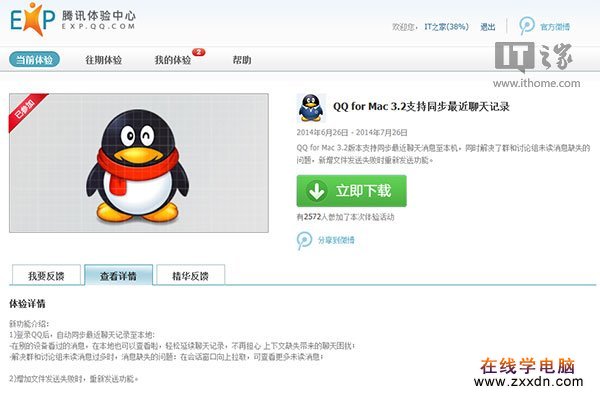Click the title QQ for Mac 3.2支持同步最近聊天记录
The width and height of the screenshot is (600, 394).
(x=421, y=107)
